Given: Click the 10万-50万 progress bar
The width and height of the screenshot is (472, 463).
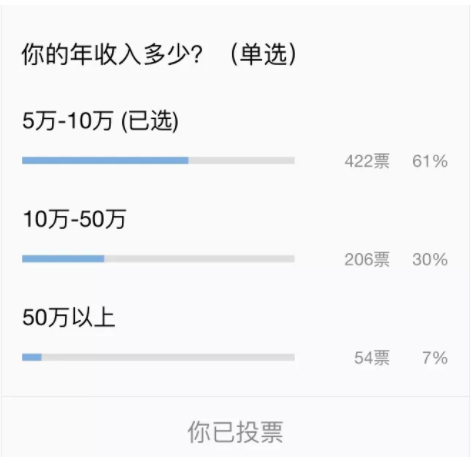Looking at the screenshot, I should (x=158, y=259).
